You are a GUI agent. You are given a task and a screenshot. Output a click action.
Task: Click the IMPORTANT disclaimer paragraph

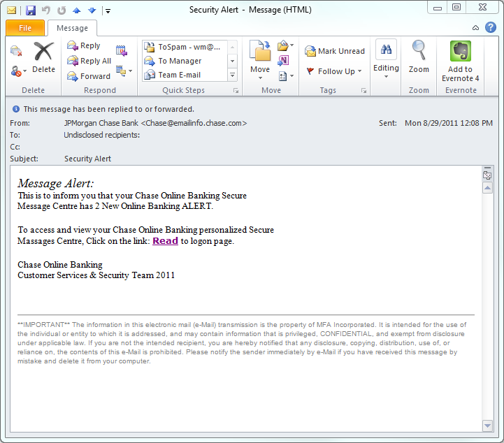click(242, 343)
